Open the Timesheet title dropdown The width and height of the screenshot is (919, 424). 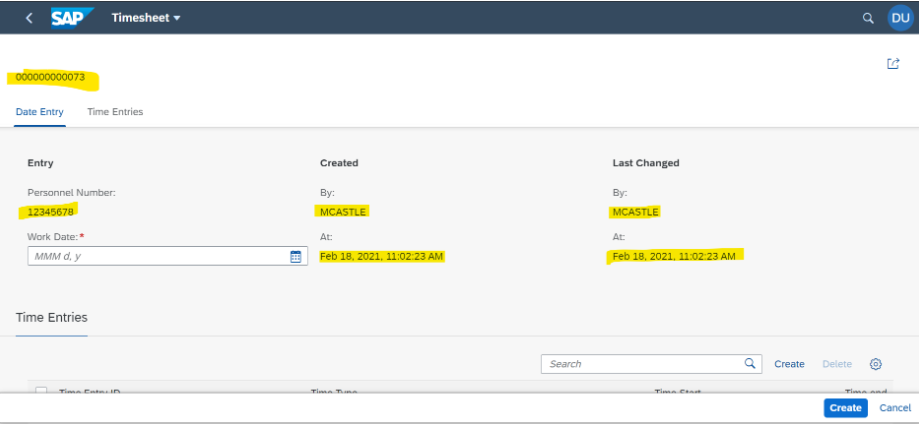pyautogui.click(x=146, y=18)
